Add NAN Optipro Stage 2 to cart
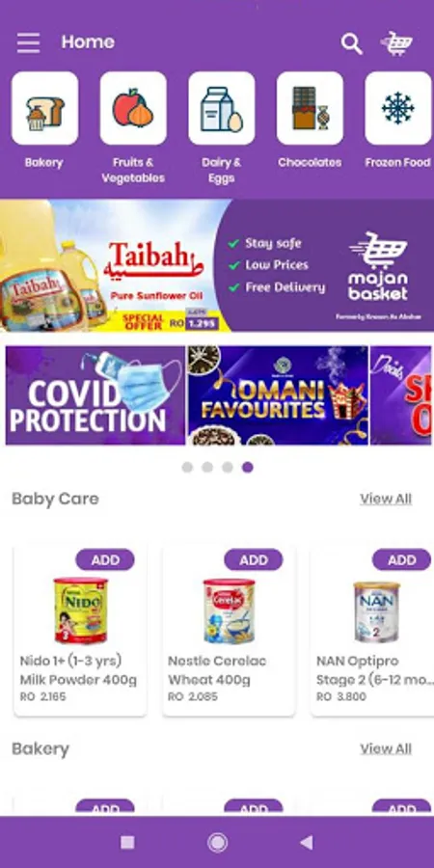The image size is (434, 868). 402,559
